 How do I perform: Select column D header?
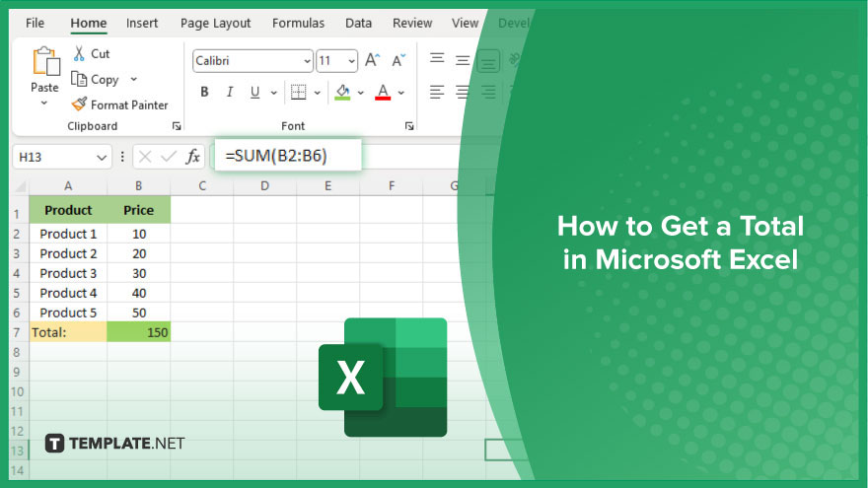pyautogui.click(x=264, y=186)
